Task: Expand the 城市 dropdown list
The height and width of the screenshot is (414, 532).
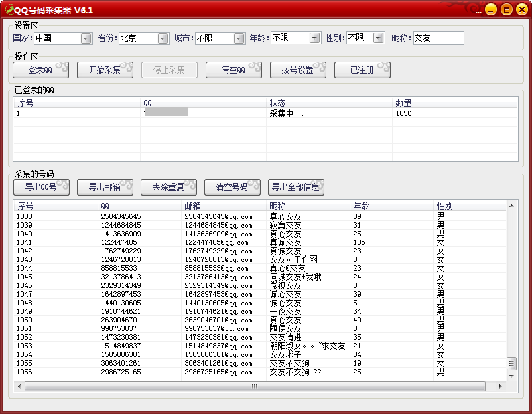Action: [x=239, y=38]
